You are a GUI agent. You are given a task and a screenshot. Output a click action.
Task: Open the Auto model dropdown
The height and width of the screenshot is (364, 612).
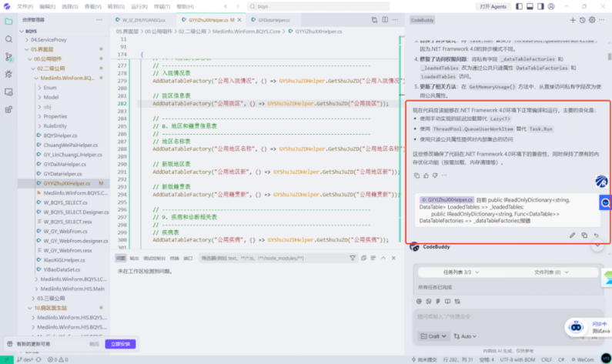[465, 336]
